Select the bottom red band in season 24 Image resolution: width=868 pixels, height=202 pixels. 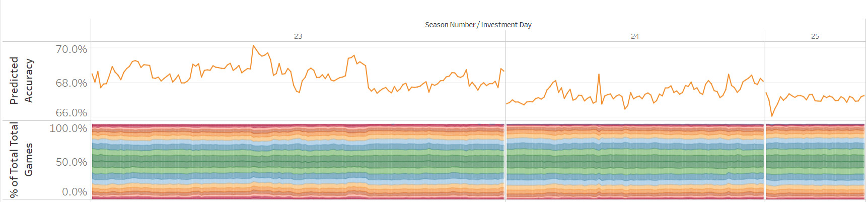[634, 197]
